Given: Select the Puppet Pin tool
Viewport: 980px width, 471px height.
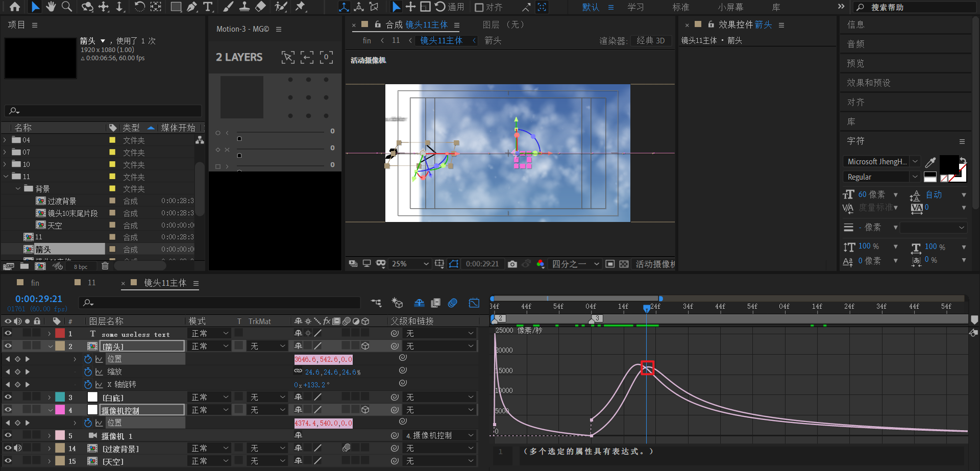Looking at the screenshot, I should [x=301, y=7].
